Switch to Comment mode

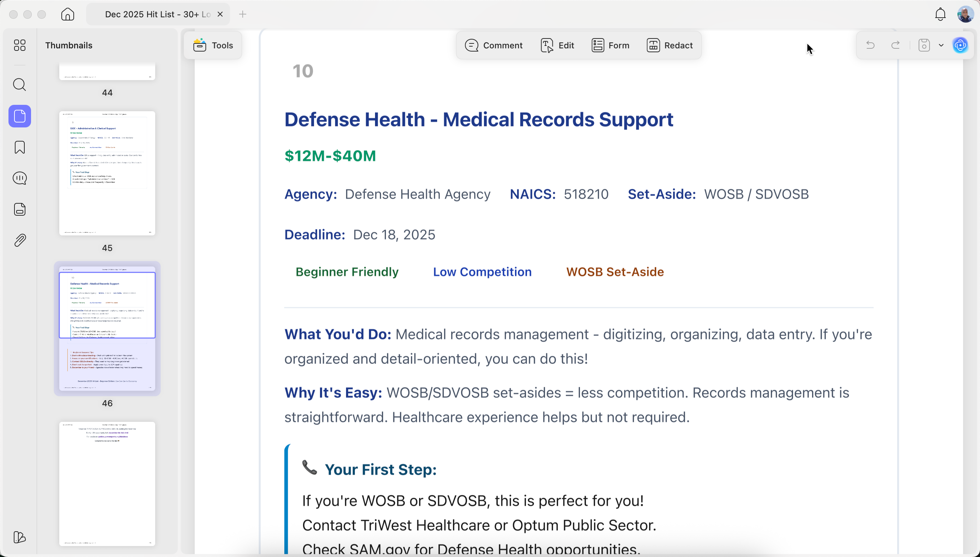(494, 46)
